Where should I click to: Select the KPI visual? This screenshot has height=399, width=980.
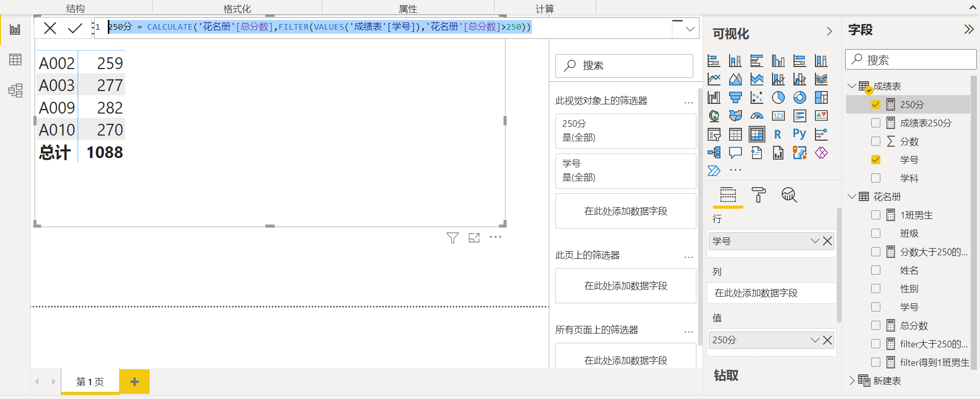[821, 116]
